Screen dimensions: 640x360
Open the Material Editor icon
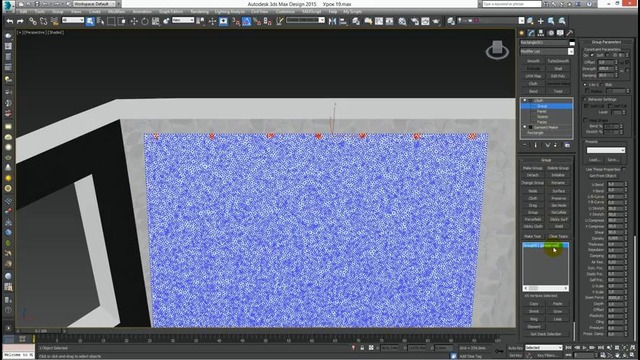(x=402, y=21)
